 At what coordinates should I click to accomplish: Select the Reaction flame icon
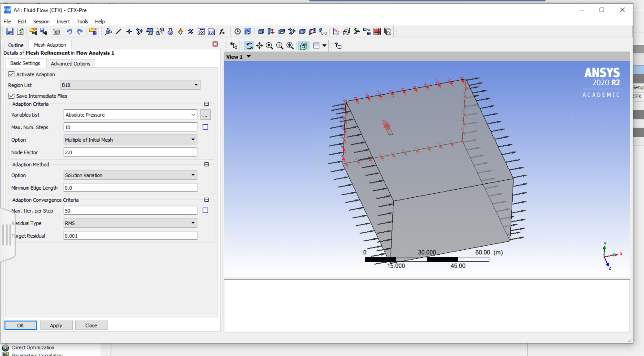(x=180, y=32)
